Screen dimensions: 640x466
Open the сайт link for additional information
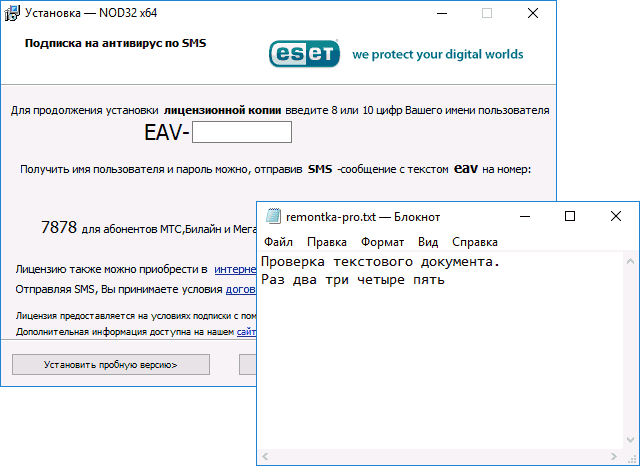pos(246,331)
